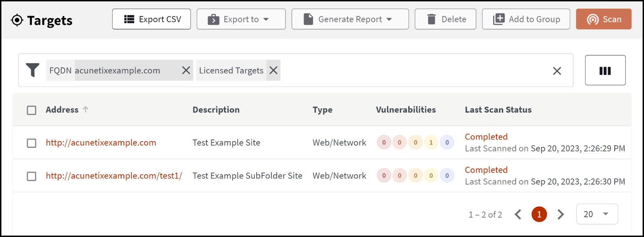Click the Delete trash button
The image size is (644, 237).
(x=445, y=19)
